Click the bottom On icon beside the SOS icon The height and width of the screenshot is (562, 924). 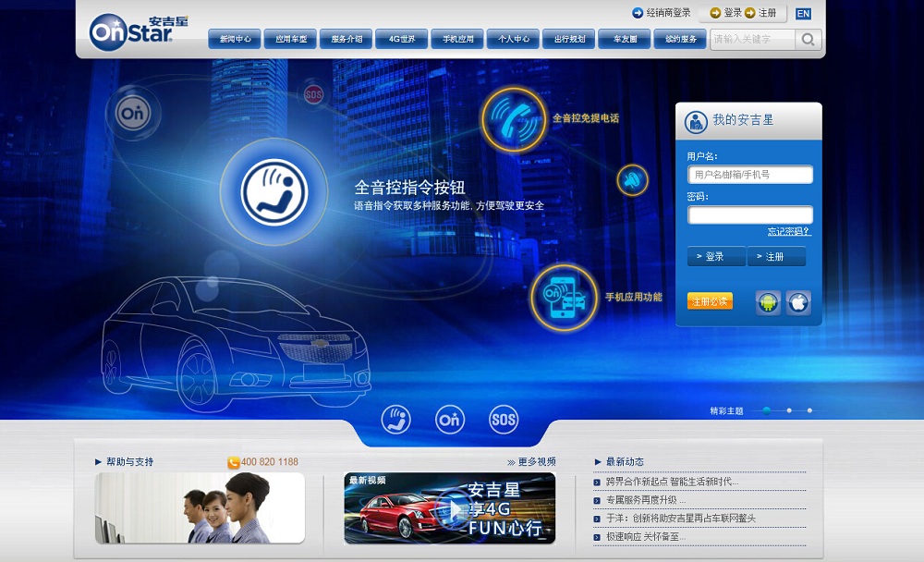(x=450, y=420)
